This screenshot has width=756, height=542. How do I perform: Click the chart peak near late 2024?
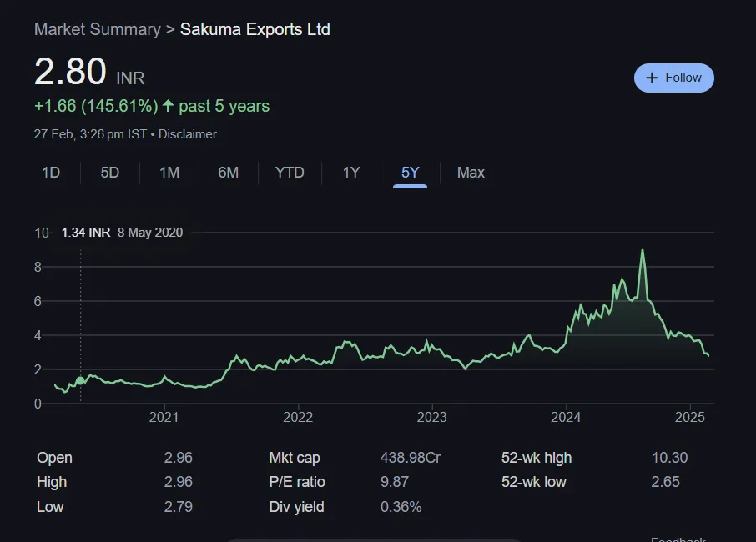pos(643,250)
